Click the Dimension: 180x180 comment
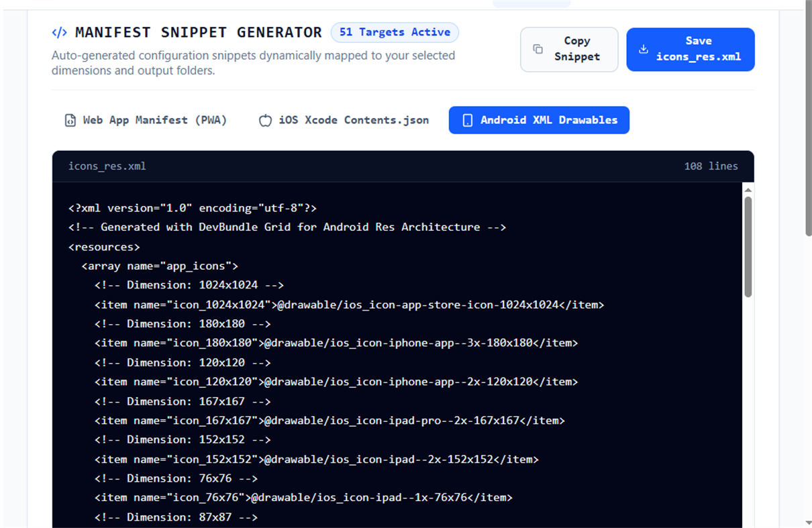812x528 pixels. click(183, 324)
